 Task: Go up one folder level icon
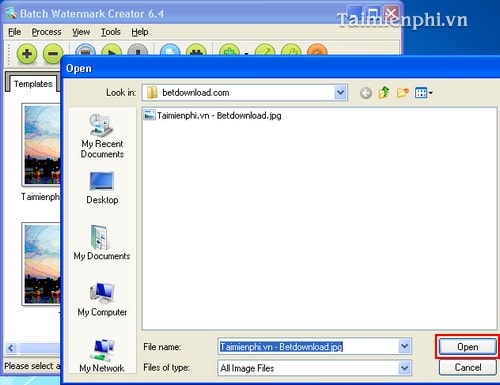(384, 92)
